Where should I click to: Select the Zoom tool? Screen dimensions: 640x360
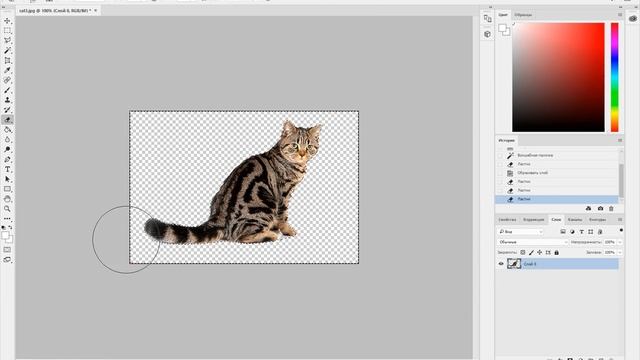click(7, 209)
